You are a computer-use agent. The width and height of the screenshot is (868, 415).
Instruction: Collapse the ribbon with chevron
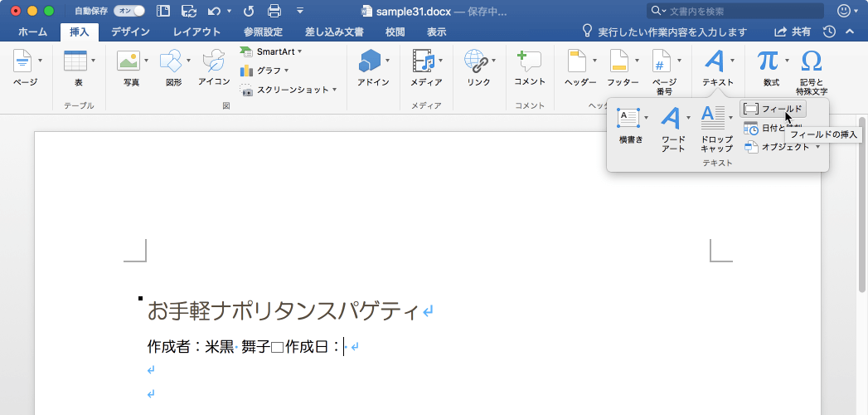[x=850, y=32]
